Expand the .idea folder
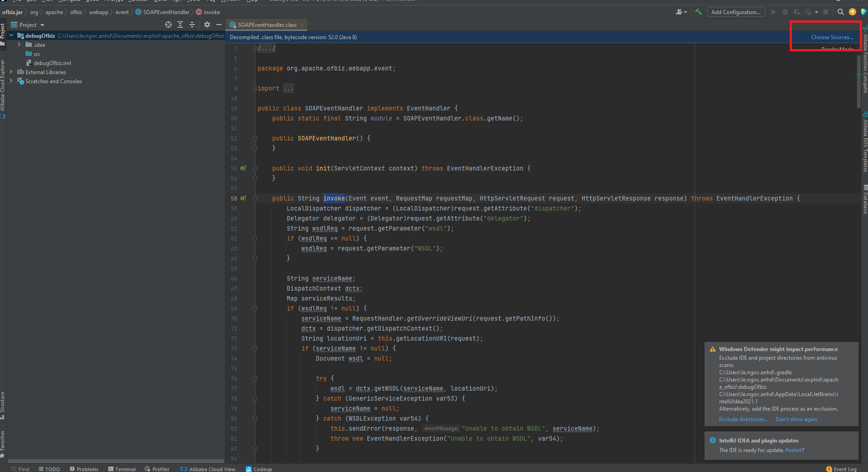 point(19,45)
